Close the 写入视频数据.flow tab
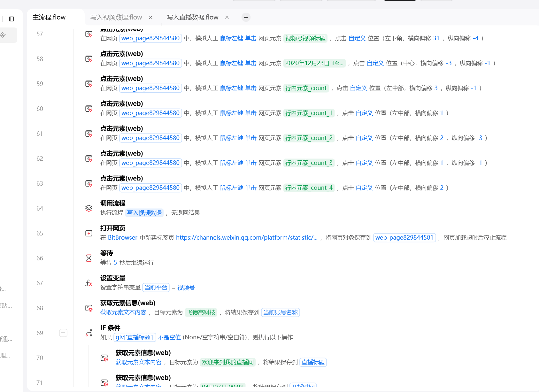Viewport: 539px width, 392px height. pos(150,17)
